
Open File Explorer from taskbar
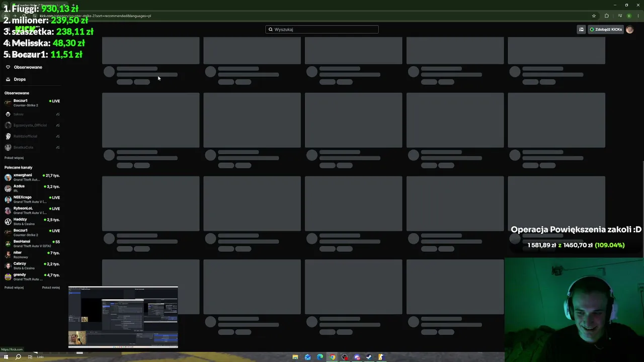coord(295,357)
